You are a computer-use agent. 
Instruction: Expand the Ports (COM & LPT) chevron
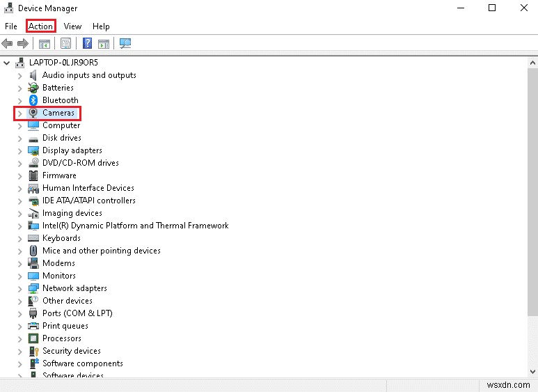tap(19, 314)
